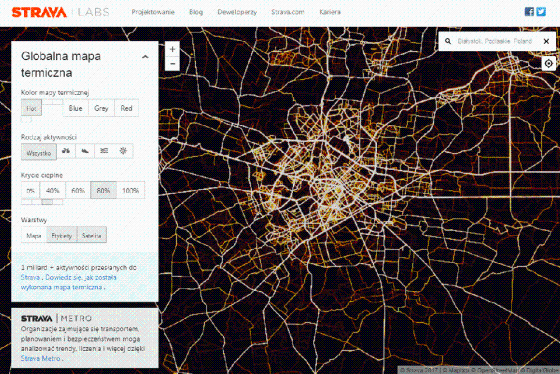Click 'Globalna mapa termiczna' heading
The image size is (560, 374).
pos(61,65)
